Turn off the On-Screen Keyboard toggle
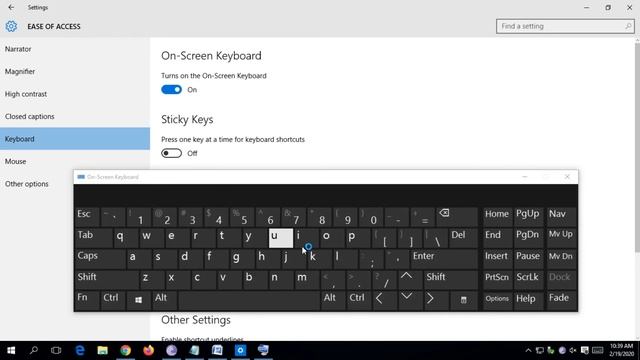The width and height of the screenshot is (640, 360). click(x=171, y=90)
